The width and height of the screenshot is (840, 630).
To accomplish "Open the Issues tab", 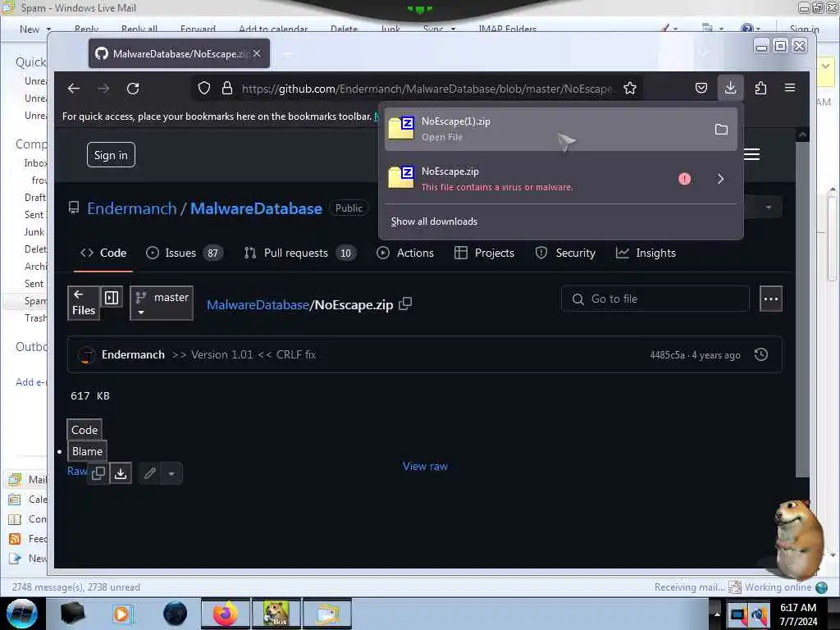I will click(185, 253).
